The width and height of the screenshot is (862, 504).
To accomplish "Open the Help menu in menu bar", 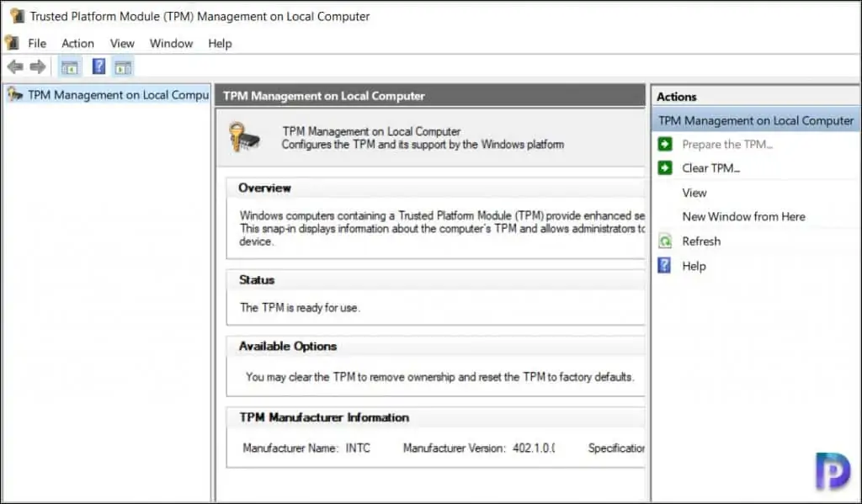I will [220, 43].
